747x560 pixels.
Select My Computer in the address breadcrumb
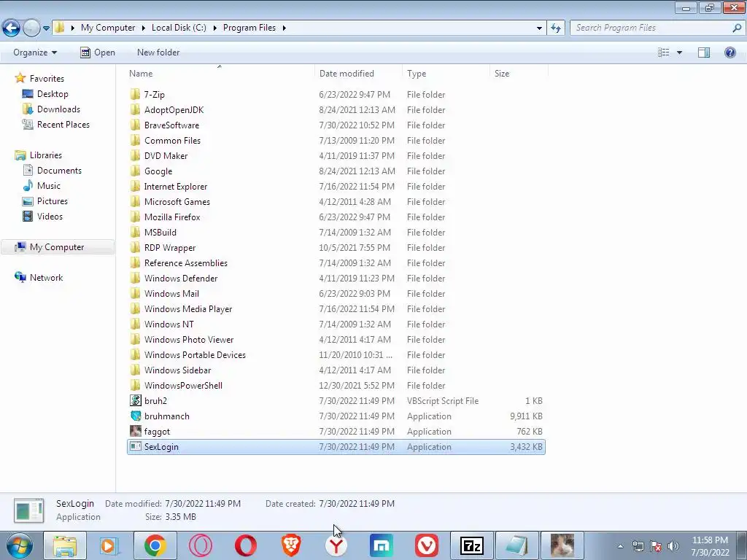[108, 28]
